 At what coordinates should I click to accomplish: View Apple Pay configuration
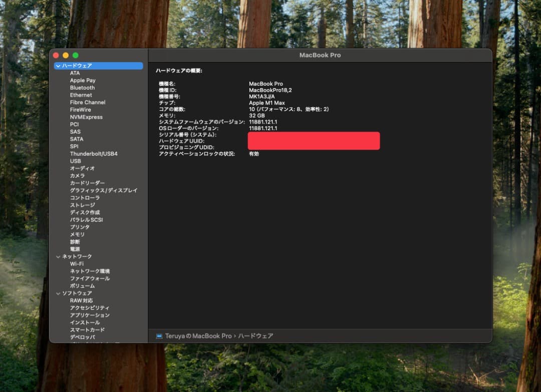(x=83, y=80)
